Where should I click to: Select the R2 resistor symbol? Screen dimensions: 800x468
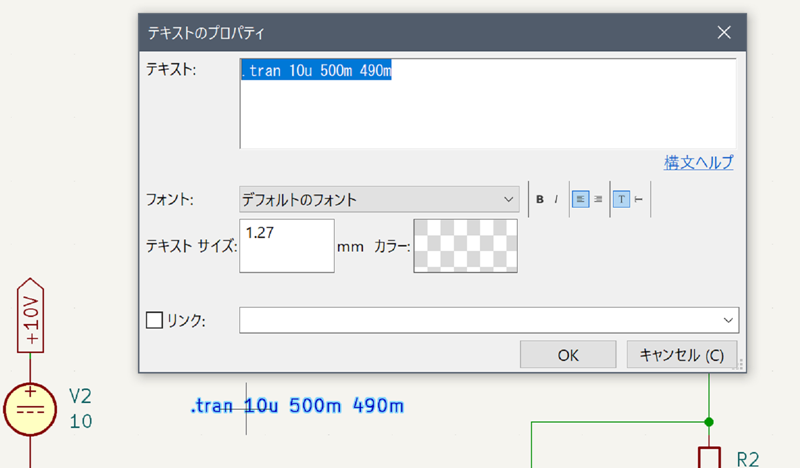[709, 457]
